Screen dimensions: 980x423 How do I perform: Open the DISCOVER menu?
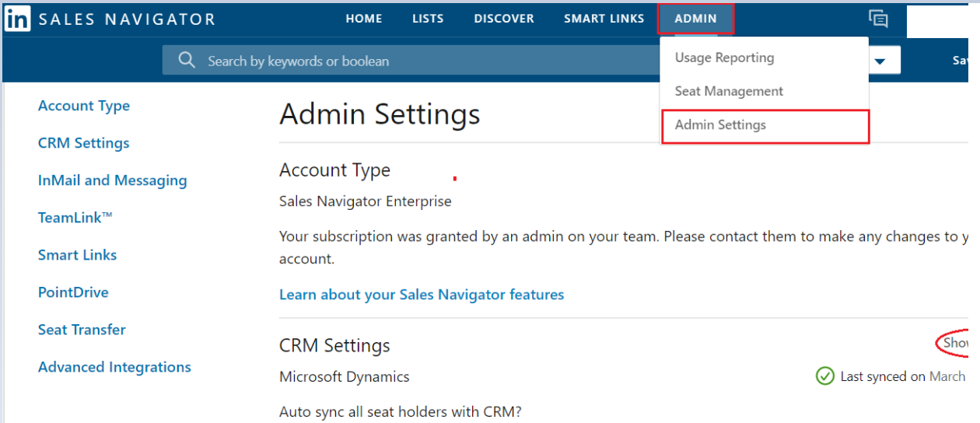pos(504,19)
